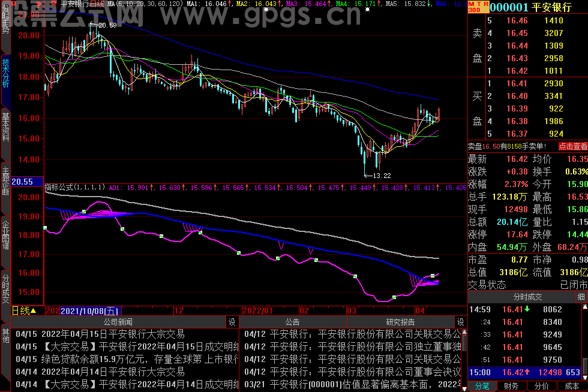This screenshot has height=392, width=588.
Task: Click the M T R 300 tag icon
Action: point(479,7)
